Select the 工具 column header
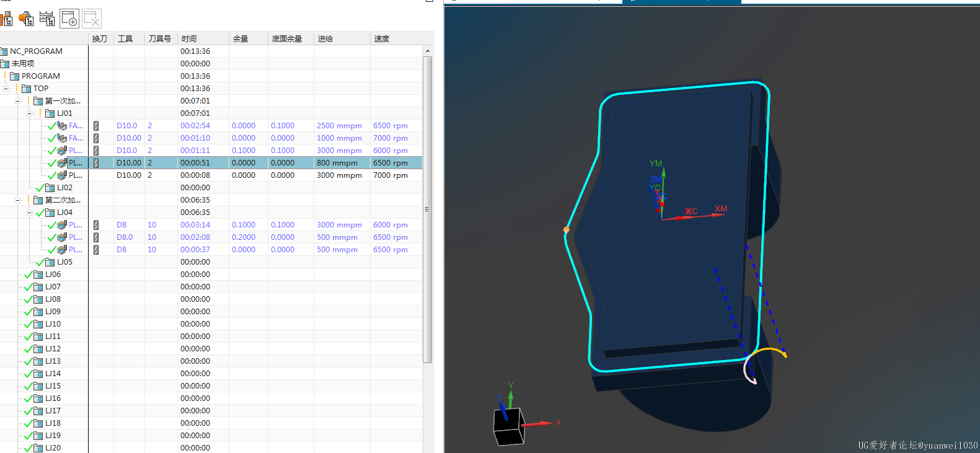The height and width of the screenshot is (453, 980). tap(129, 38)
